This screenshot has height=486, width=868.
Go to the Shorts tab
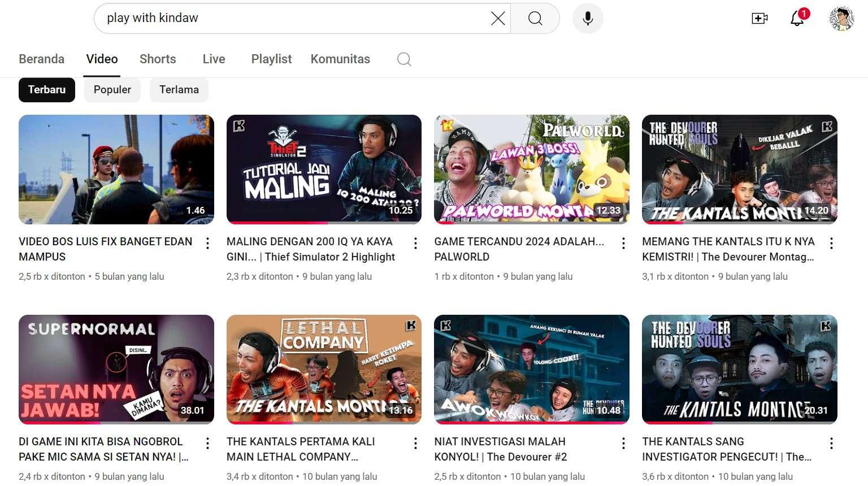(x=158, y=59)
